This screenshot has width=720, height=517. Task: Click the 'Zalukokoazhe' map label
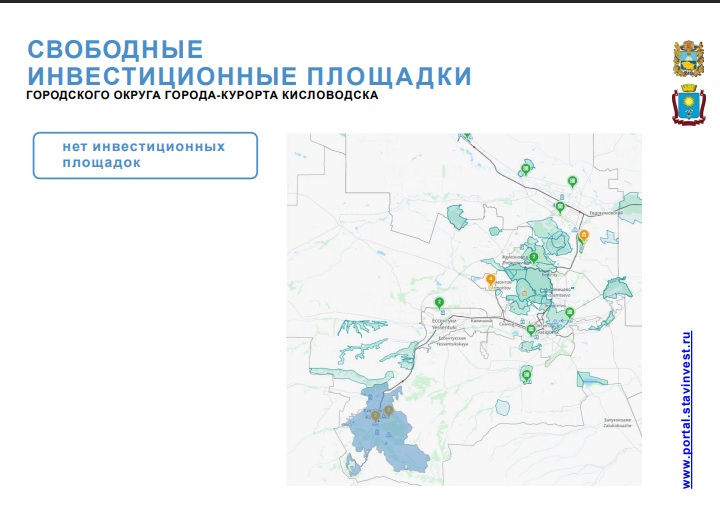617,426
